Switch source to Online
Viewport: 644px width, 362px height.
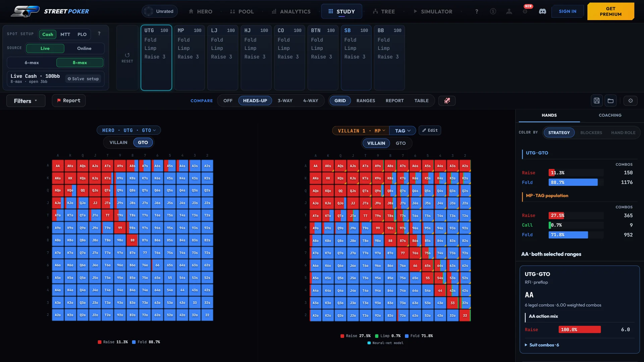(x=84, y=48)
